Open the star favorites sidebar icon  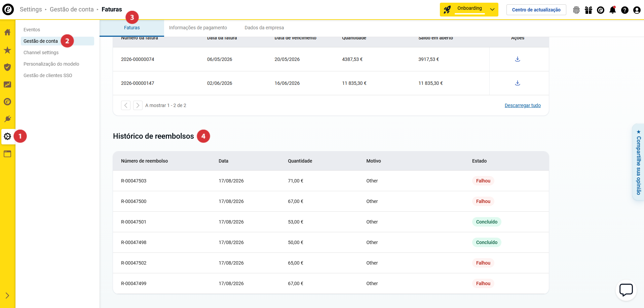7,50
